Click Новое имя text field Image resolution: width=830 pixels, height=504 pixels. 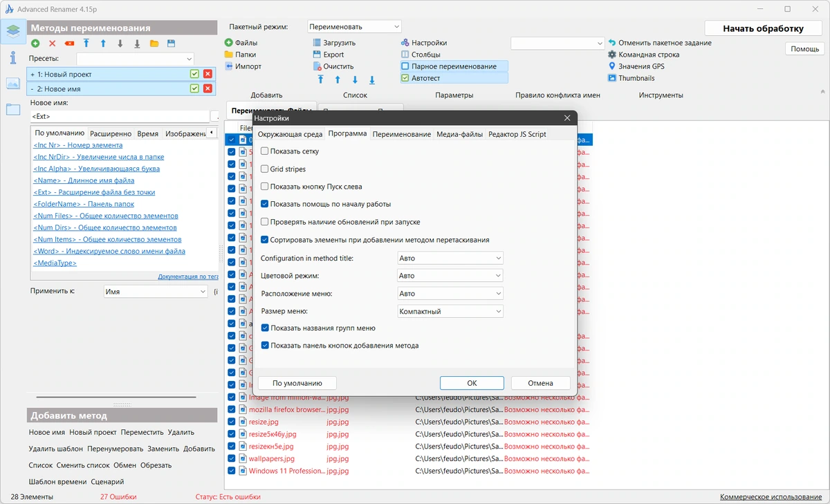(x=120, y=116)
